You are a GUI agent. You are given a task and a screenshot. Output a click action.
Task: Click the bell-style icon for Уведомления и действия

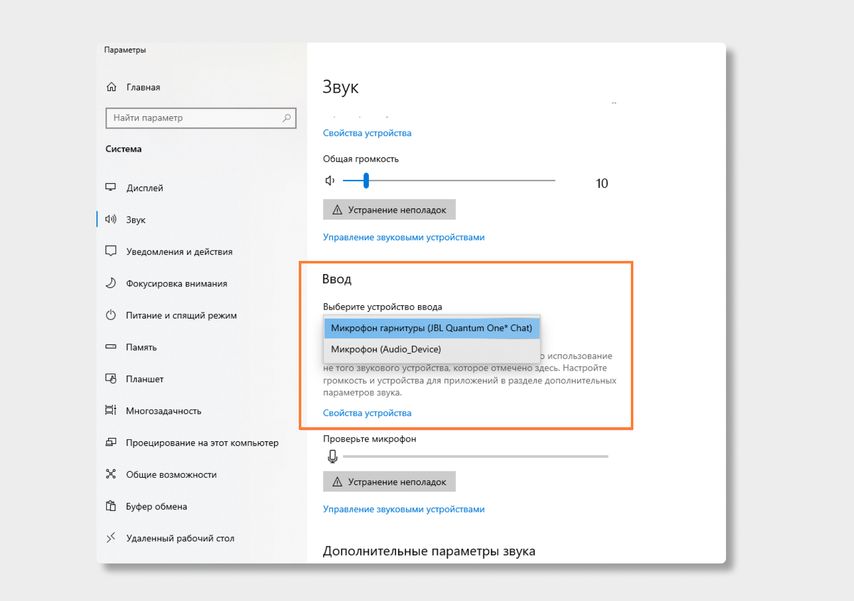click(112, 251)
